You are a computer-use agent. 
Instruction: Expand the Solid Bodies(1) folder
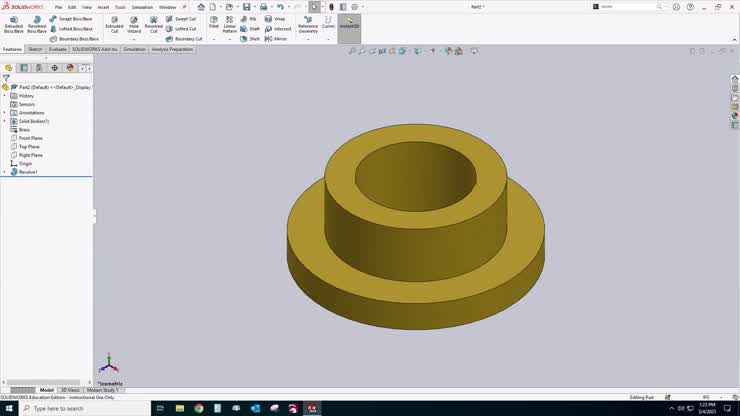5,121
